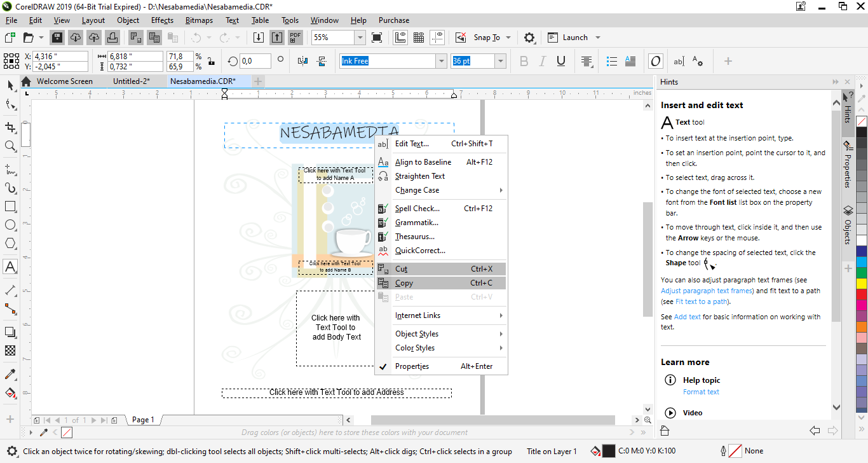Open the Options gear icon
The image size is (868, 463).
tap(529, 38)
